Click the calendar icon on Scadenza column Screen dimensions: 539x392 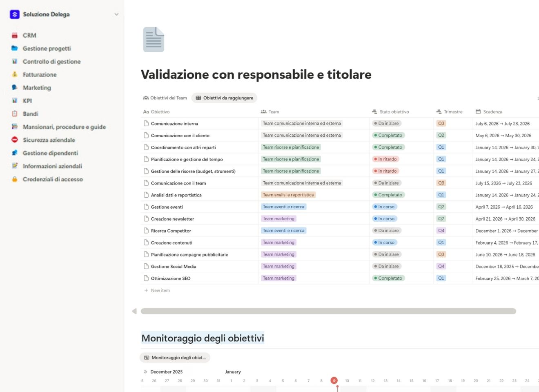[x=477, y=111]
